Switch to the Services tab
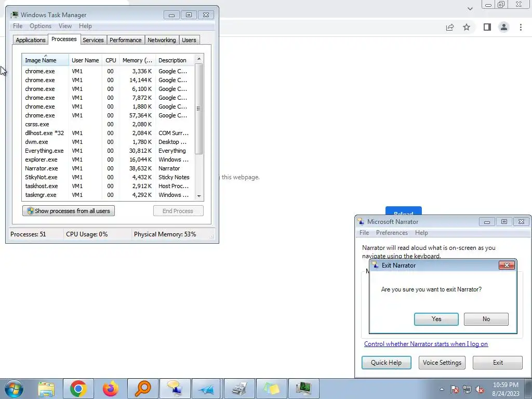The width and height of the screenshot is (532, 399). [93, 40]
